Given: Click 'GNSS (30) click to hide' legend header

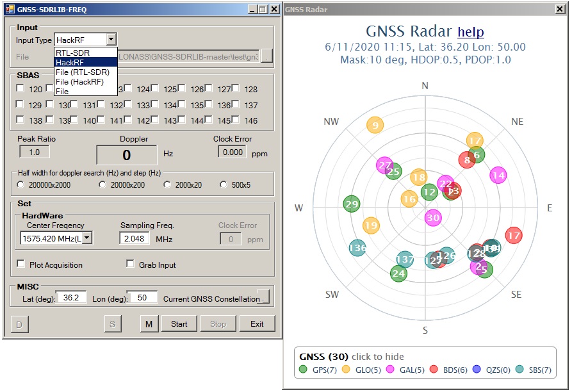Looking at the screenshot, I should 351,357.
